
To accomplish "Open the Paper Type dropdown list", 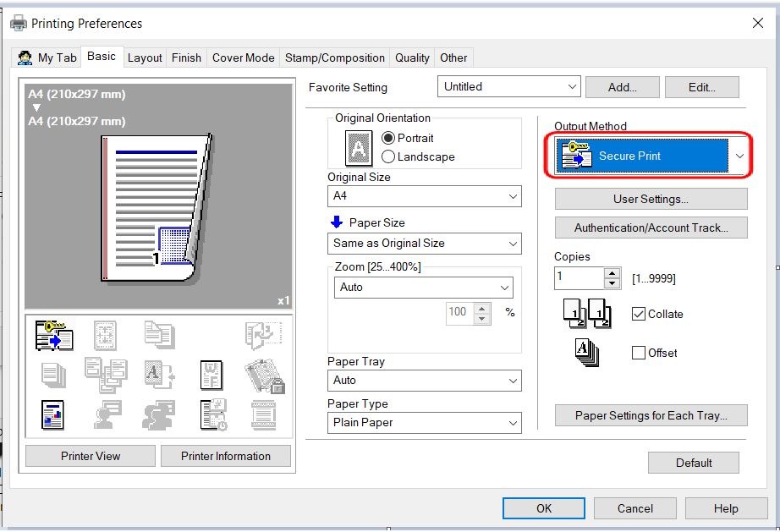I will [x=513, y=423].
